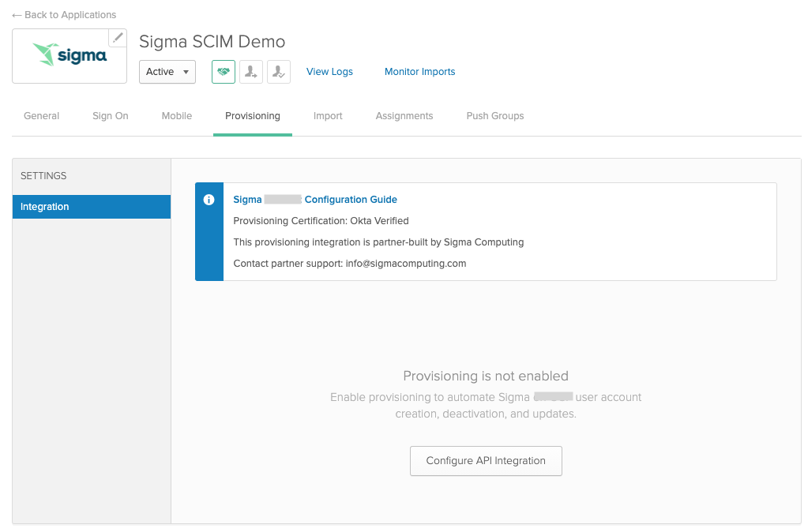The image size is (808, 532).
Task: Switch to the Mobile tab
Action: tap(177, 116)
